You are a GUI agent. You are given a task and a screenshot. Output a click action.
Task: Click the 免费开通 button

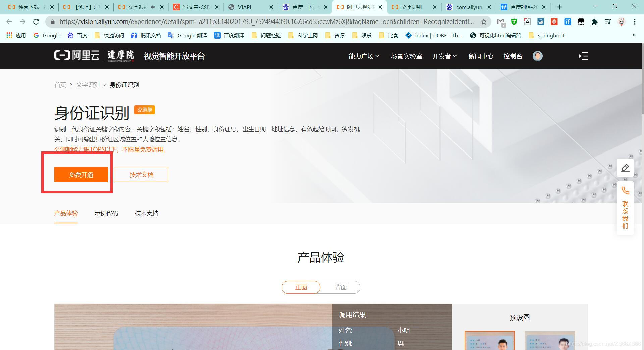click(x=81, y=175)
